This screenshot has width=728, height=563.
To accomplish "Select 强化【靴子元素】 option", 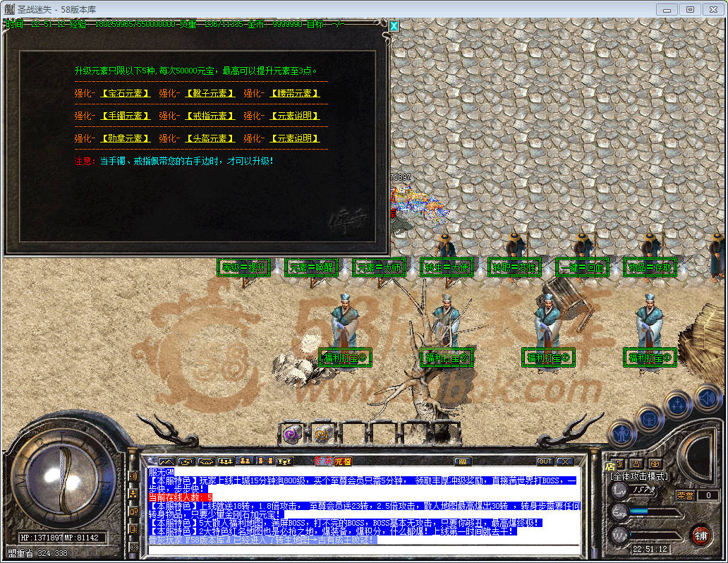I will 210,93.
